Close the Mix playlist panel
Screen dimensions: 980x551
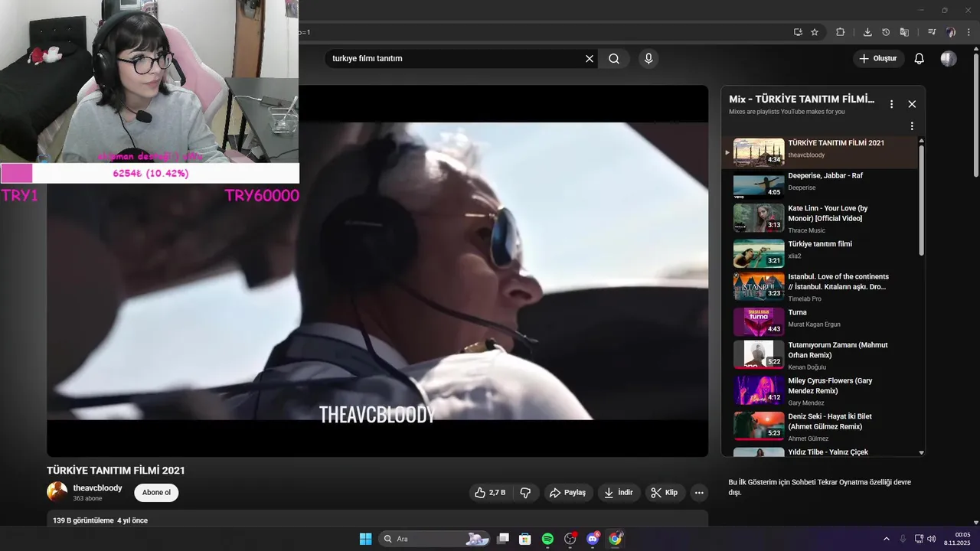tap(912, 104)
